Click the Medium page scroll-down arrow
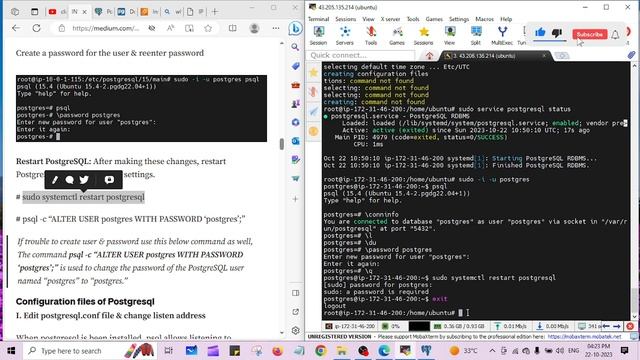This screenshot has height=360, width=640. tap(282, 333)
